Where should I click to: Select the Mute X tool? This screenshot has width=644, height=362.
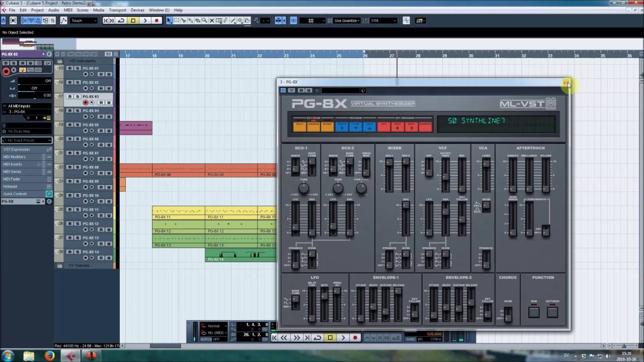click(x=212, y=21)
